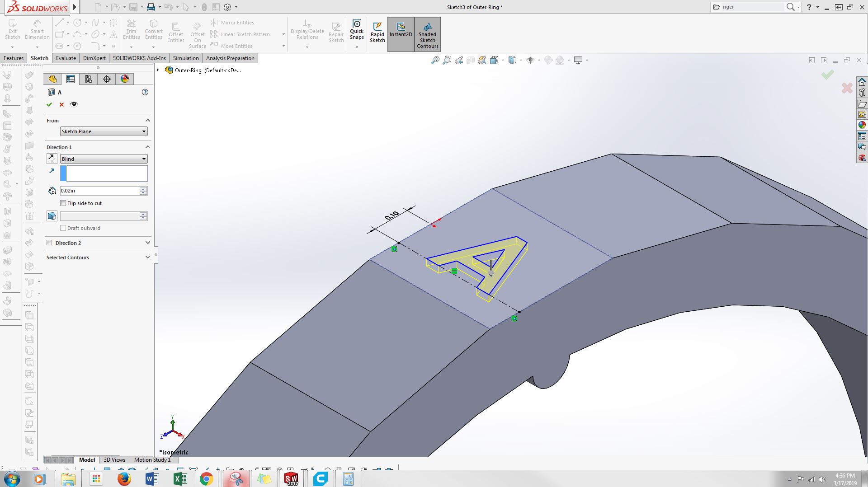Switch to the Simulation tab
This screenshot has height=487, width=868.
186,58
